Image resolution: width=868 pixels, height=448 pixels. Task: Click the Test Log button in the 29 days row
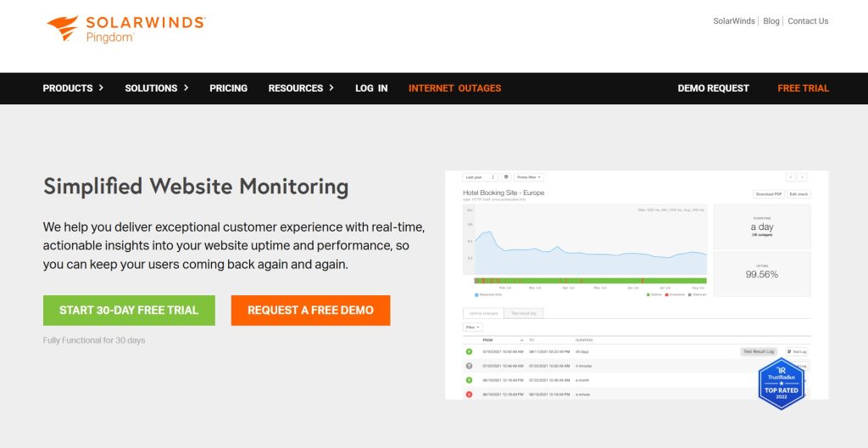pos(797,351)
